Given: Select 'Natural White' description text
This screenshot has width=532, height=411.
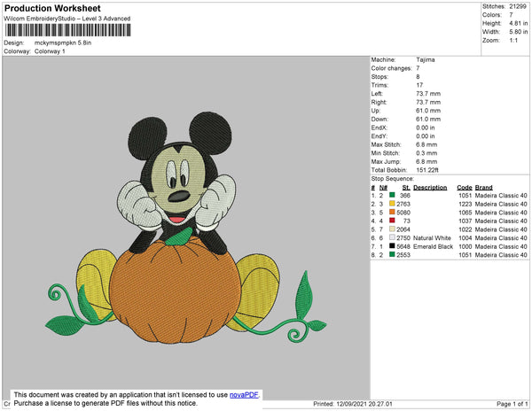Looking at the screenshot, I should pyautogui.click(x=432, y=238).
